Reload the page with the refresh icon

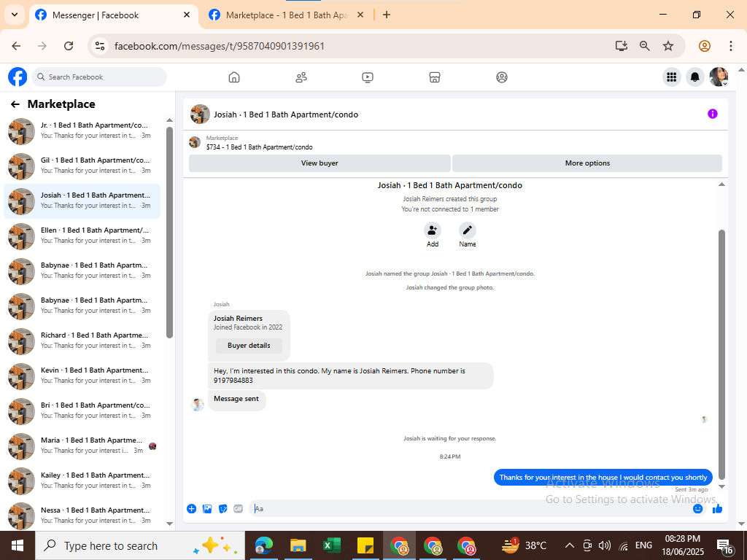pyautogui.click(x=69, y=46)
